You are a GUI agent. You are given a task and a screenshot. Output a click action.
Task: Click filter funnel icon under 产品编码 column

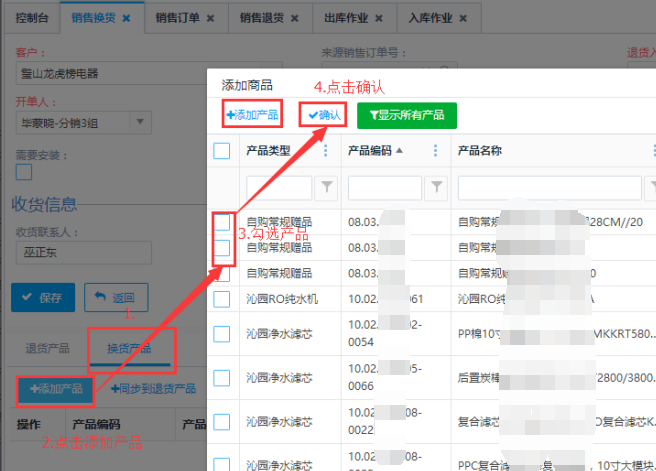tap(437, 188)
